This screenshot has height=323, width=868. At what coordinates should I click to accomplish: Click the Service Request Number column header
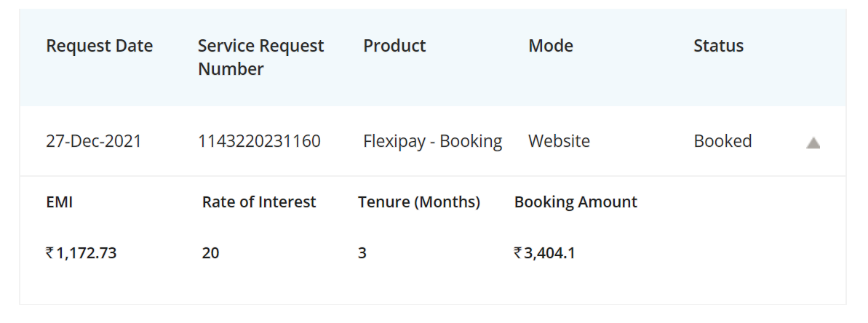[260, 57]
